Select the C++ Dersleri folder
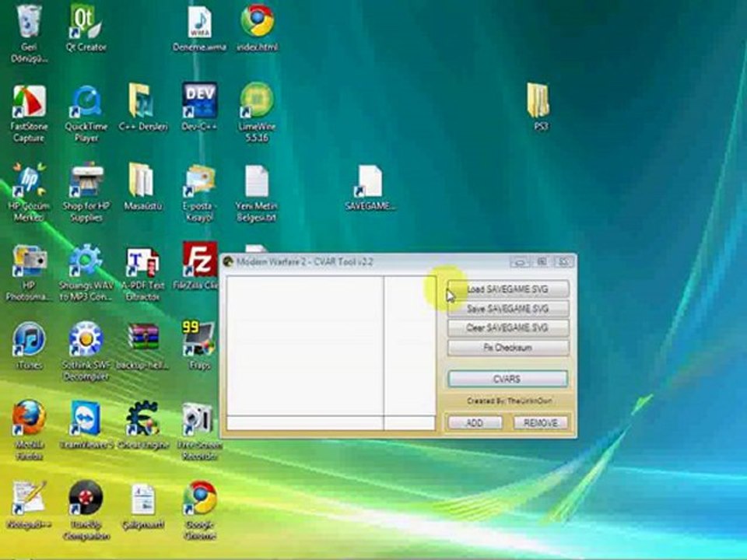Viewport: 747px width, 560px height. click(x=143, y=107)
